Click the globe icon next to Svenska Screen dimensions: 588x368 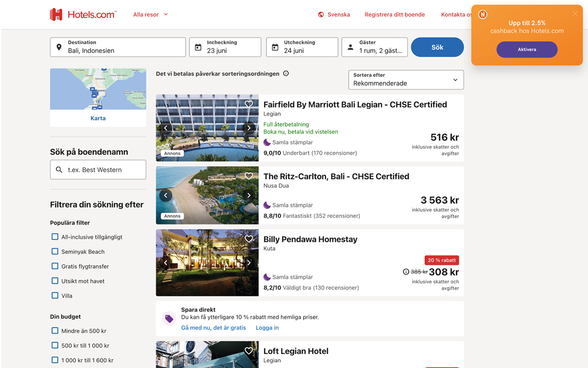click(x=321, y=15)
